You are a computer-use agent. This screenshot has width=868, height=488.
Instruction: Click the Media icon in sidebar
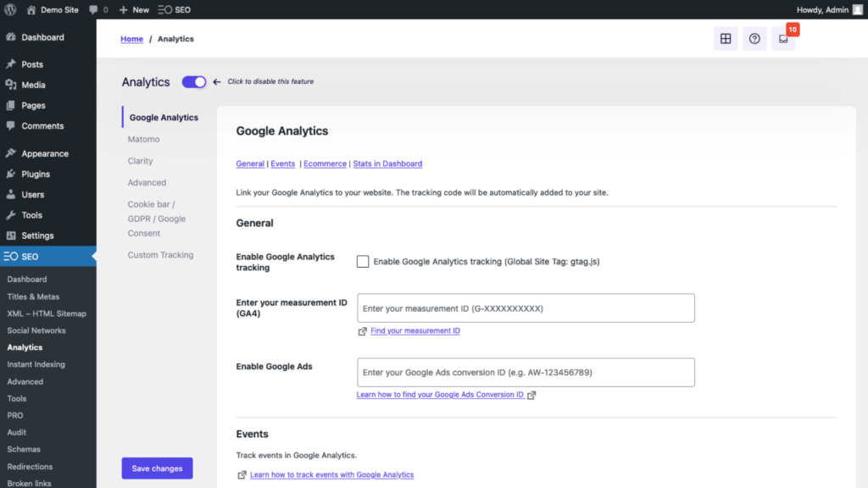(10, 85)
